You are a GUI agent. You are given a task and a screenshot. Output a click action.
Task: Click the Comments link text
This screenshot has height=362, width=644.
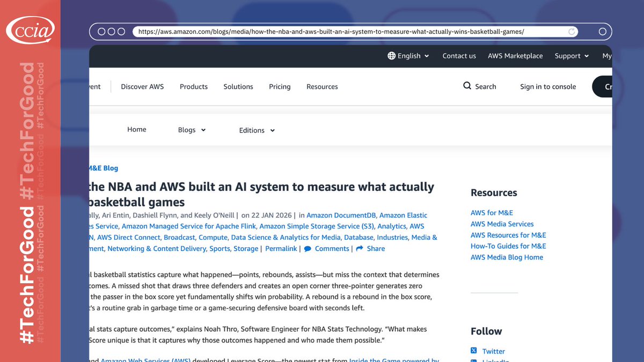click(332, 249)
